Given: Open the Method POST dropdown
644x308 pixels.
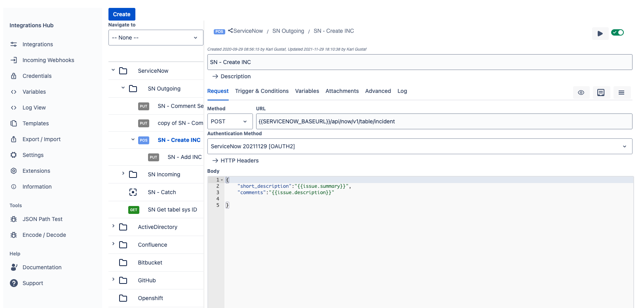Looking at the screenshot, I should point(230,121).
